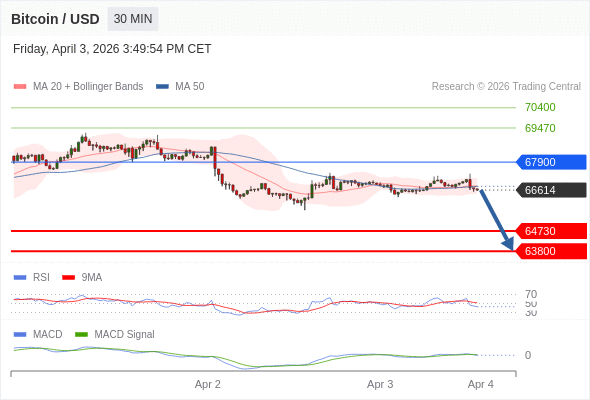Click the MACD zero level label
590x400 pixels.
pyautogui.click(x=528, y=355)
